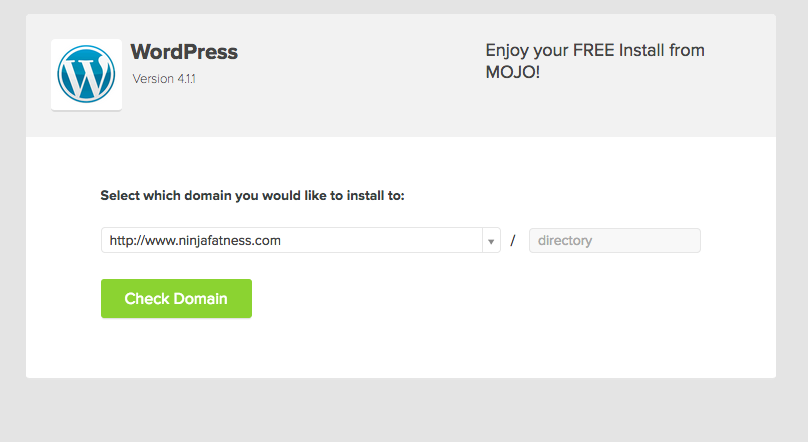Click the WordPress heading title
Viewport: 808px width, 442px height.
coord(184,52)
